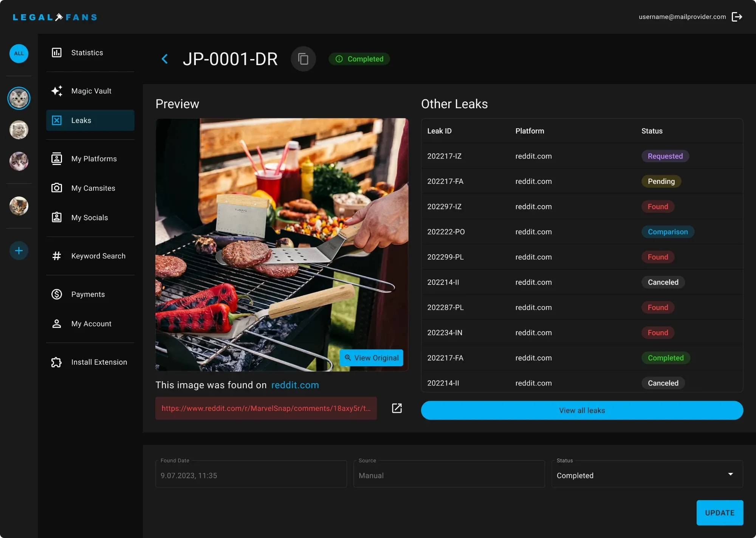
Task: Click the LegalFans logo
Action: click(x=55, y=17)
